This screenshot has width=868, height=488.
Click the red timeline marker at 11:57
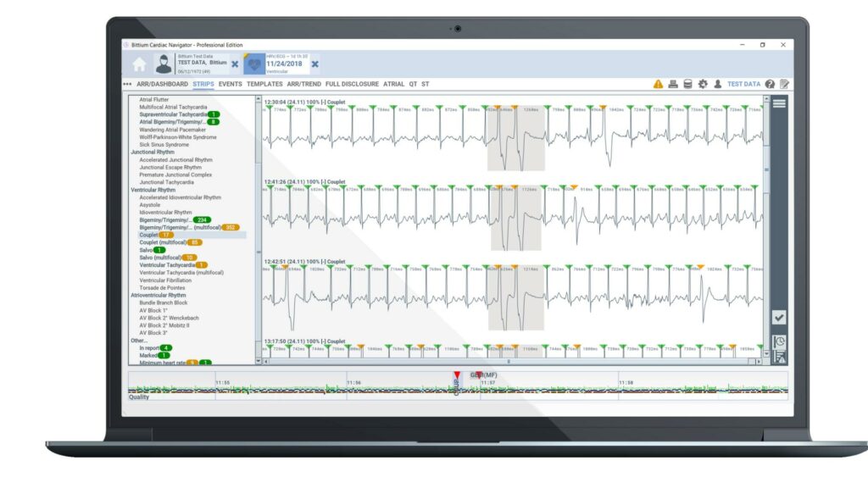point(480,375)
